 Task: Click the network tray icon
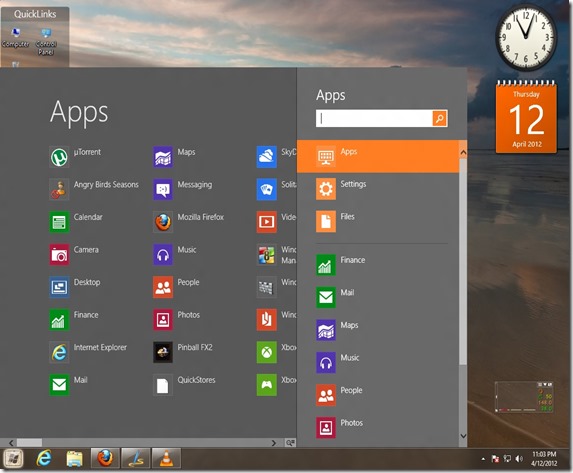507,458
